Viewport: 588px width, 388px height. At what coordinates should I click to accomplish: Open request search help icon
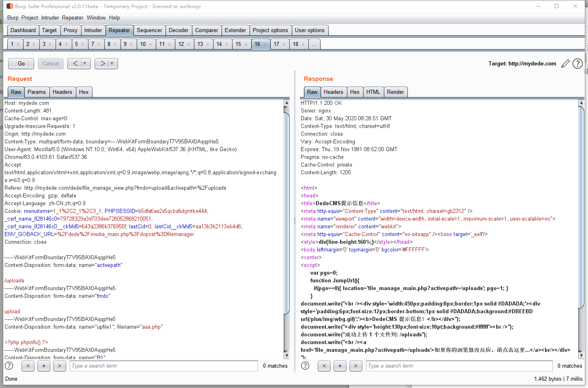coord(9,366)
